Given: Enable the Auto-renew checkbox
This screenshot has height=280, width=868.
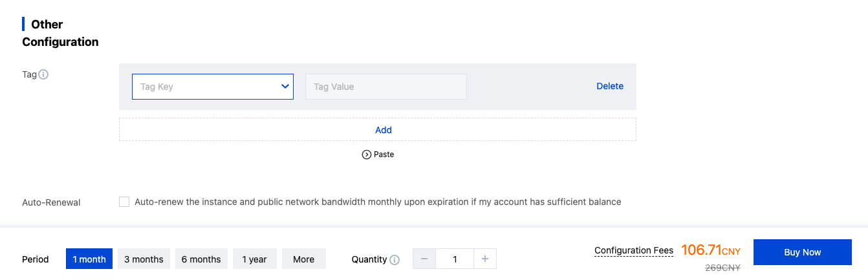Looking at the screenshot, I should click(x=124, y=202).
